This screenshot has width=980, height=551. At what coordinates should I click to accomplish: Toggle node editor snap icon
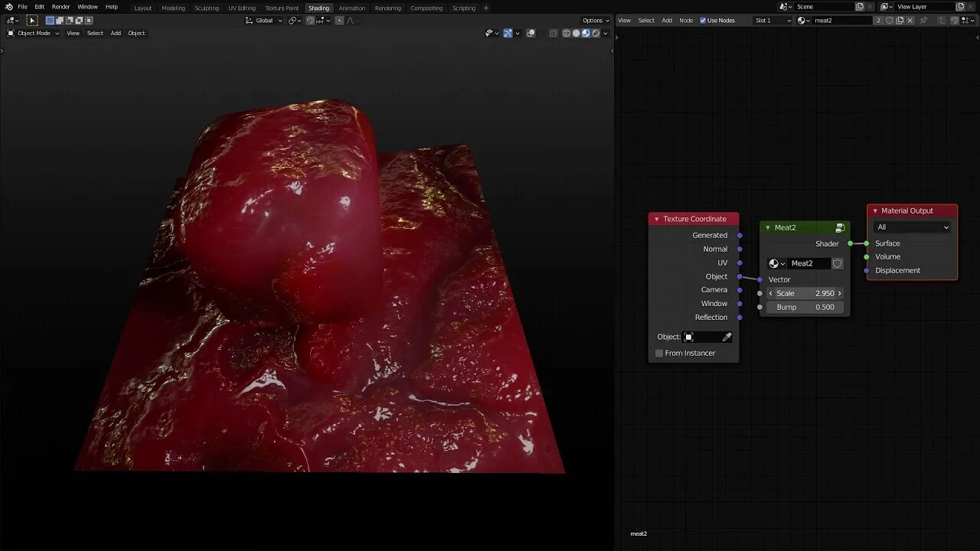pos(955,21)
